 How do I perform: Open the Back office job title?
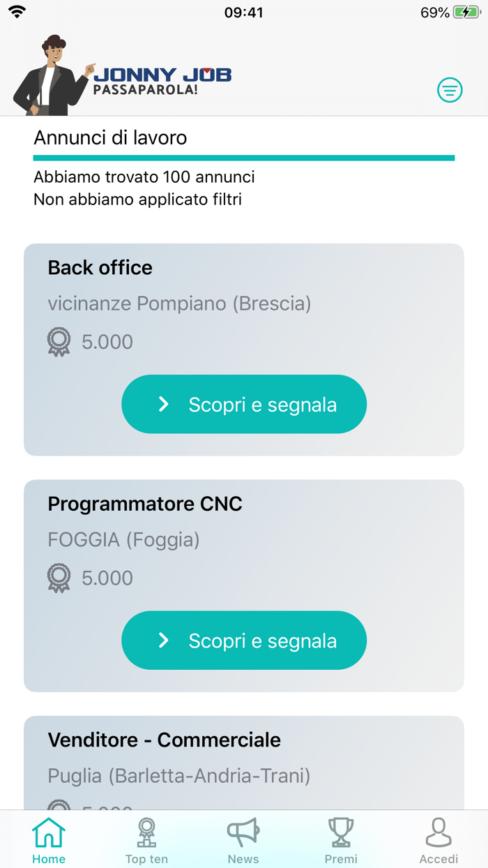tap(100, 268)
